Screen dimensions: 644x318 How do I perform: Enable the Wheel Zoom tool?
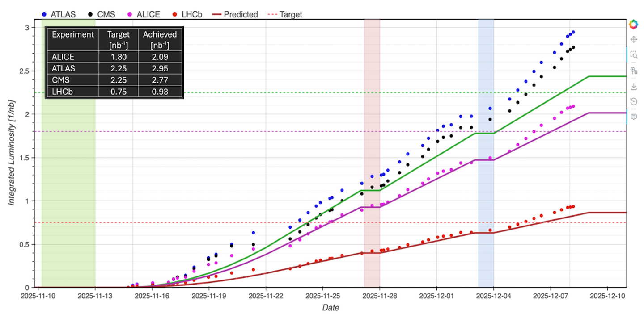tap(634, 71)
